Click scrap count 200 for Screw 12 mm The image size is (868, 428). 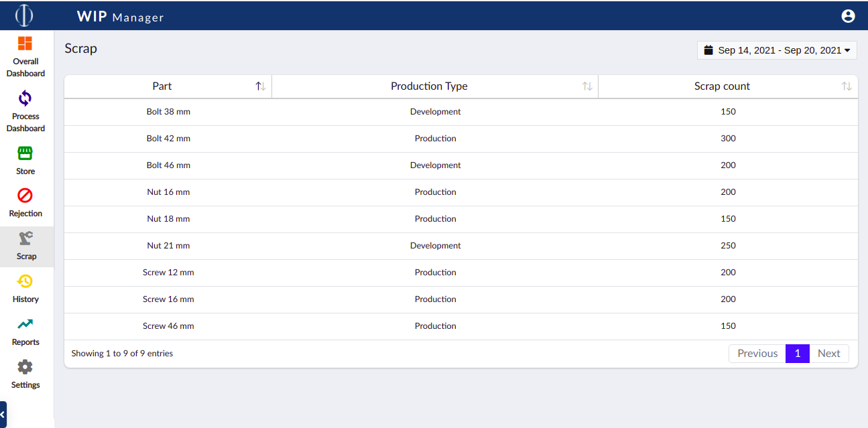click(728, 273)
